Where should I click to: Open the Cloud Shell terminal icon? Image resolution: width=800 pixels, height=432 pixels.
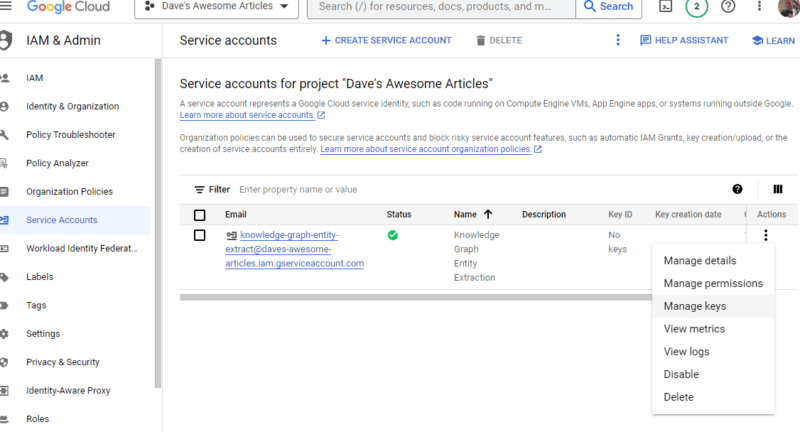pos(665,7)
